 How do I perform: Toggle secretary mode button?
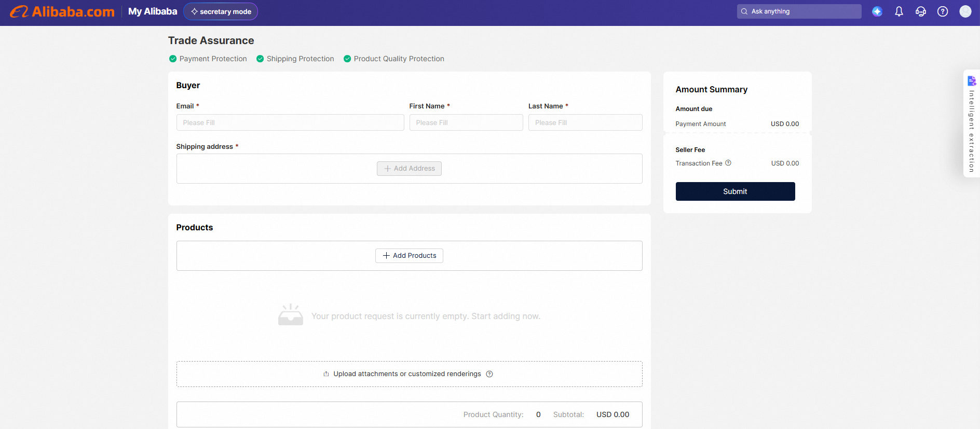(221, 11)
